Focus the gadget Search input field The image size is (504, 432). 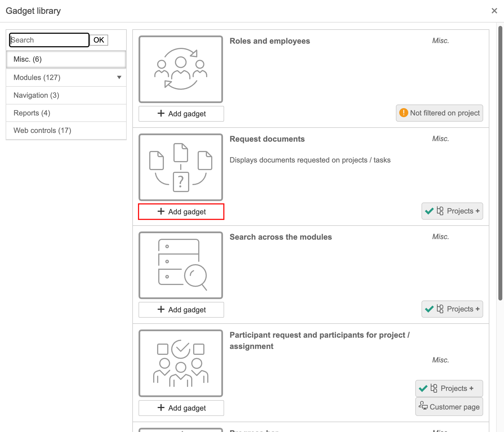click(49, 40)
